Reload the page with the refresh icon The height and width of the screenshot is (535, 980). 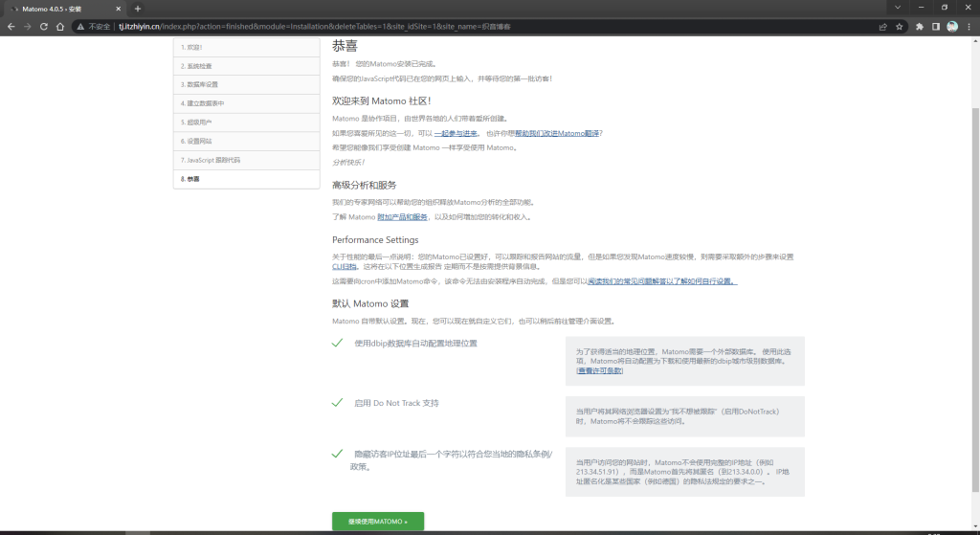tap(44, 26)
